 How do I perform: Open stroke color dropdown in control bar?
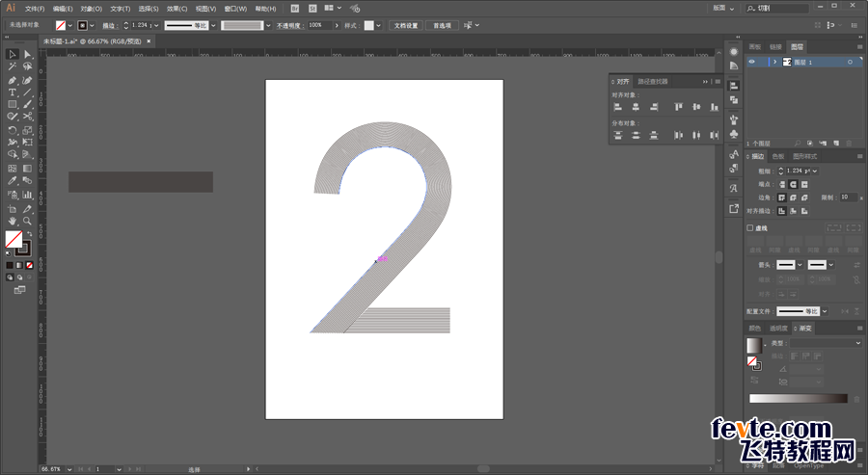point(92,25)
